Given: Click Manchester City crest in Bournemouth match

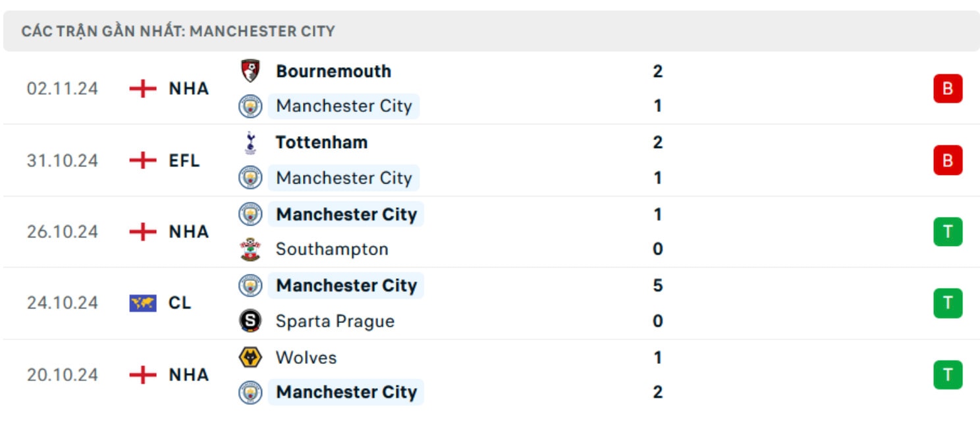Looking at the screenshot, I should coord(250,106).
